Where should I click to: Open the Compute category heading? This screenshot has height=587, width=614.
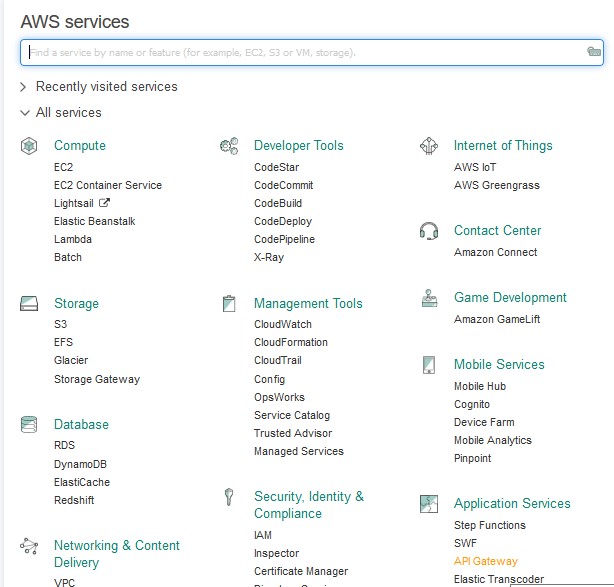point(80,146)
